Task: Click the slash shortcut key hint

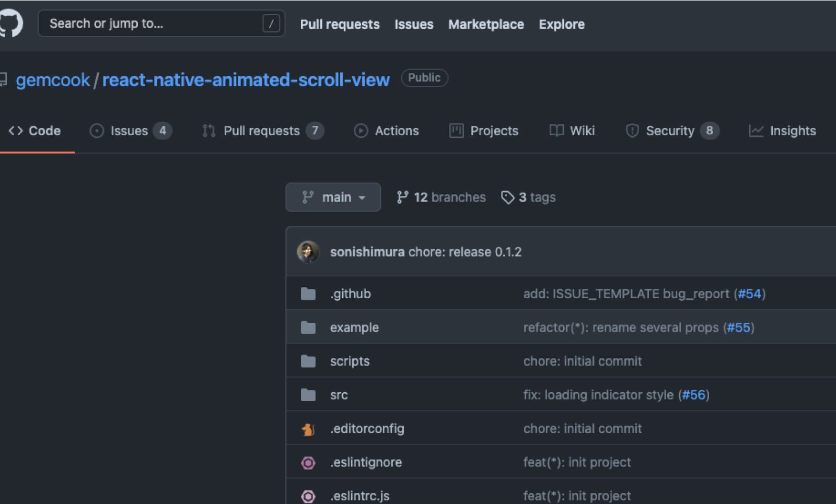Action: (x=271, y=24)
